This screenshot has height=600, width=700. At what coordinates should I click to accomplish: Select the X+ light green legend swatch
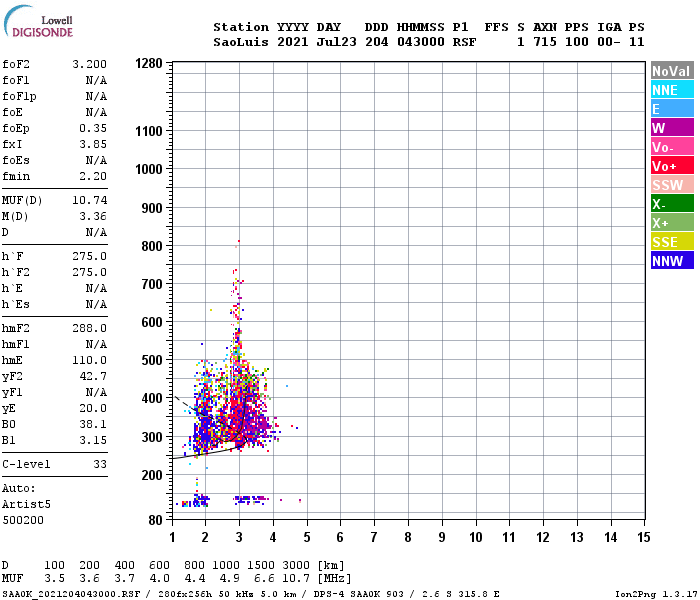pyautogui.click(x=672, y=222)
